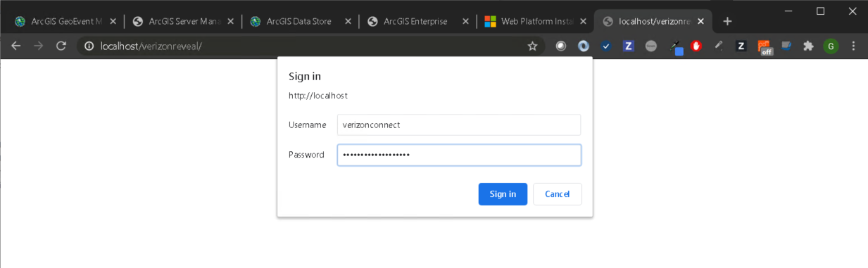868x268 pixels.
Task: Open the eyedropper color picker extension
Action: tap(676, 46)
